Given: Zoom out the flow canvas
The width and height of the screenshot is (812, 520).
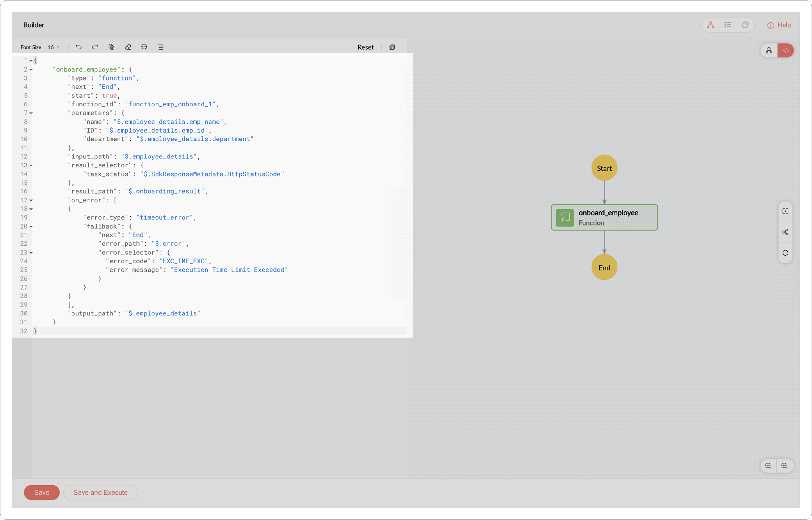Looking at the screenshot, I should (768, 466).
